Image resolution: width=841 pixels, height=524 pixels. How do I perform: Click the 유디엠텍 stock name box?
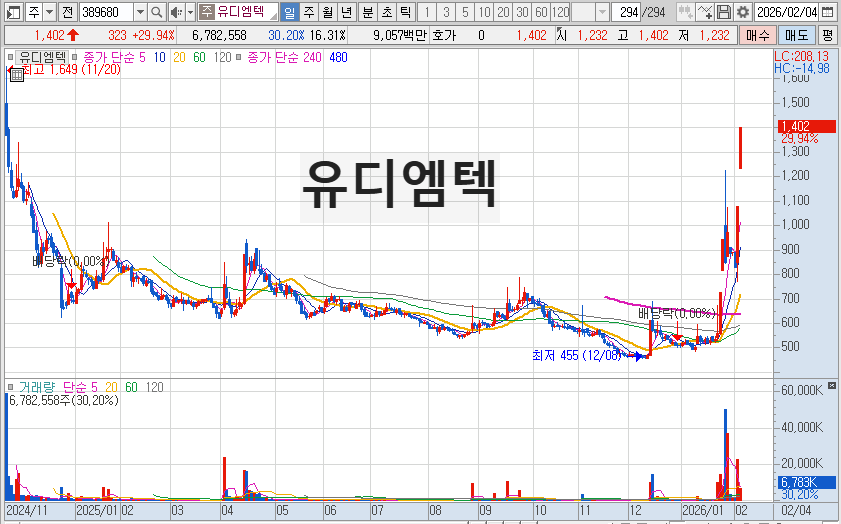[x=238, y=12]
